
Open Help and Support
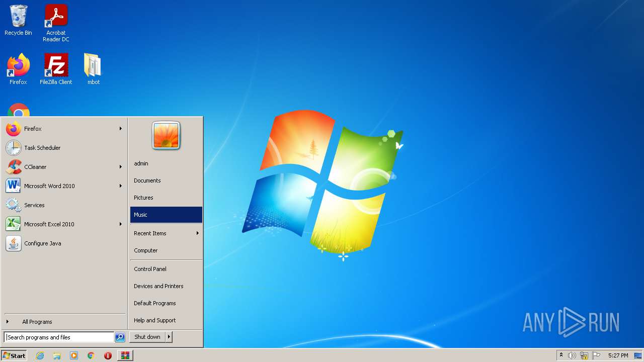[166, 320]
